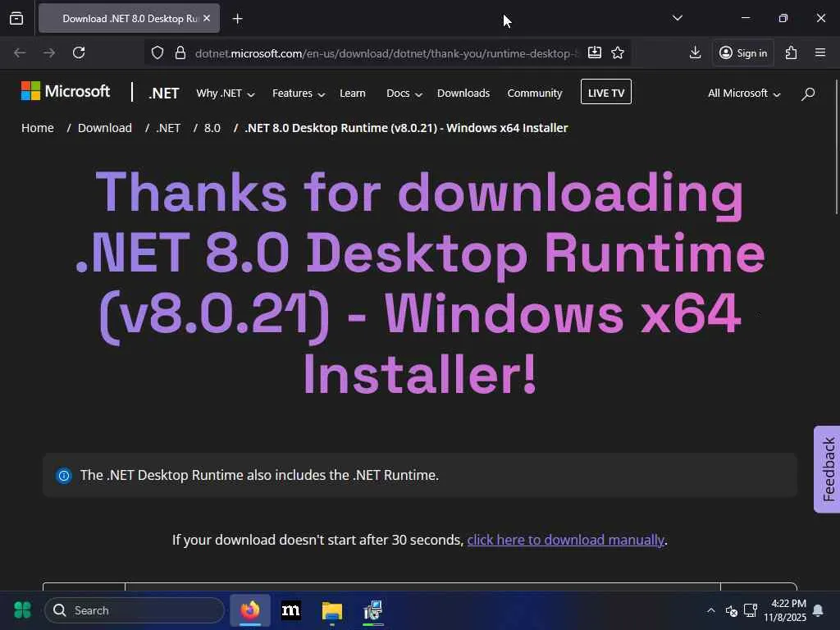Show tracking protection shield details
840x630 pixels.
(157, 52)
